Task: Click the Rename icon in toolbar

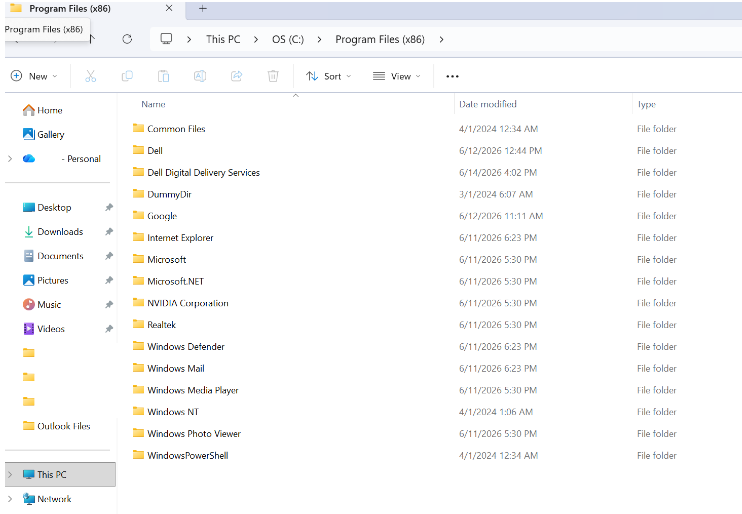Action: [x=200, y=76]
